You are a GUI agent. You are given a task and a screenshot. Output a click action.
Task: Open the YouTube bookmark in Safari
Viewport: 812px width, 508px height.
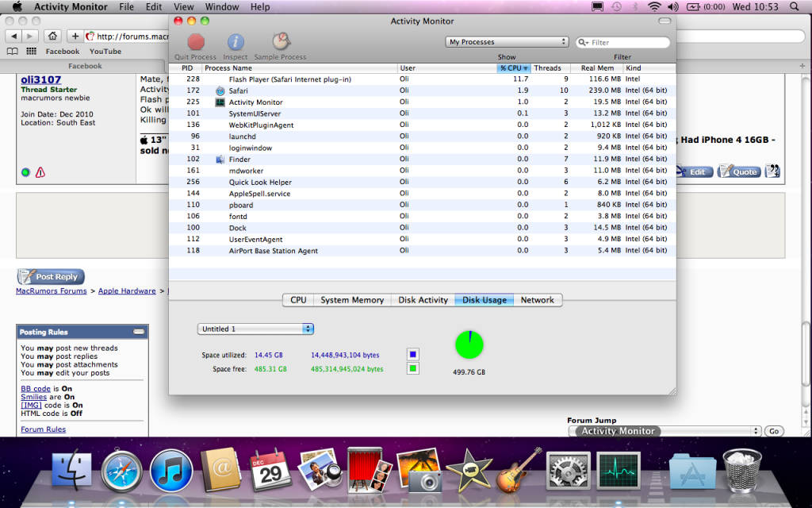[105, 52]
